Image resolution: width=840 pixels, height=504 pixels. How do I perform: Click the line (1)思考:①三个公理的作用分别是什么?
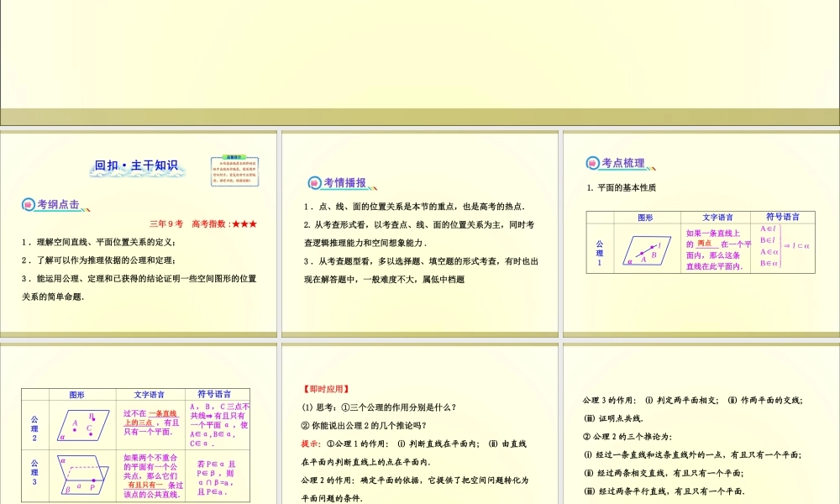379,407
